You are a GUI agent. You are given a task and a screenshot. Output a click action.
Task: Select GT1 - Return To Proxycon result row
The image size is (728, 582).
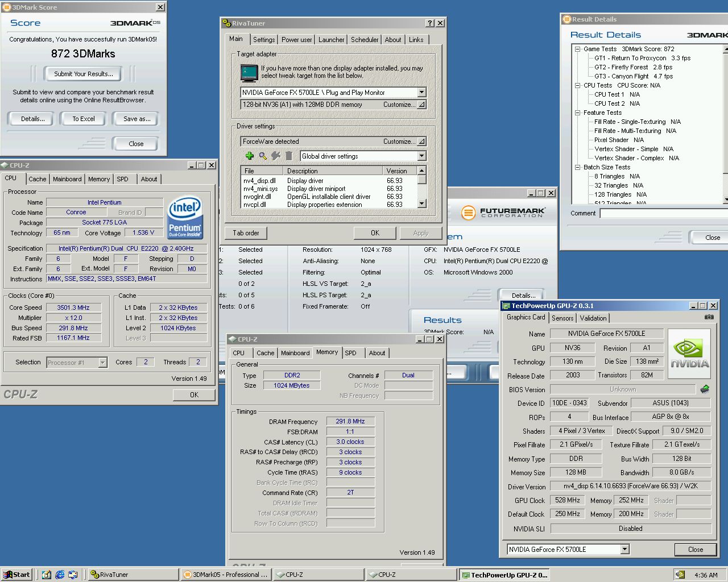[x=642, y=58]
